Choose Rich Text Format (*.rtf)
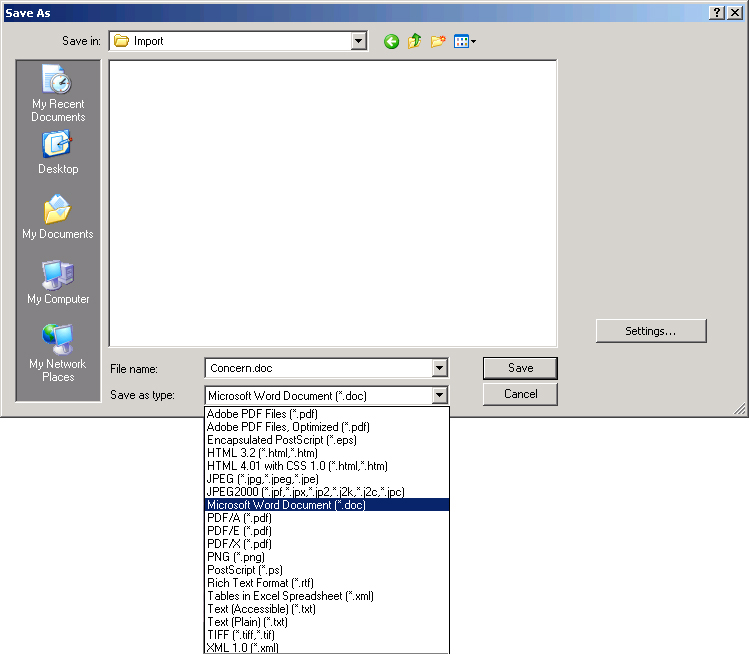The height and width of the screenshot is (655, 749). (327, 583)
